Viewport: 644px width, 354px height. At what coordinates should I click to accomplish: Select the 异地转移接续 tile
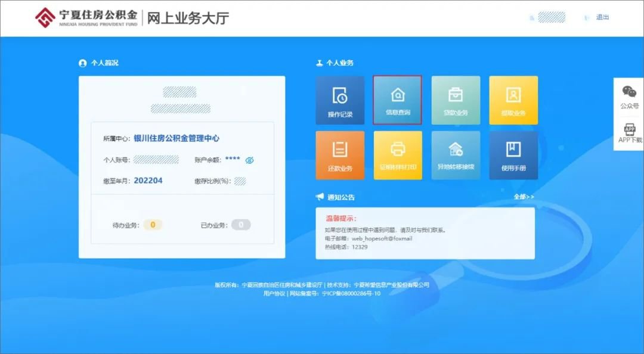coord(456,155)
